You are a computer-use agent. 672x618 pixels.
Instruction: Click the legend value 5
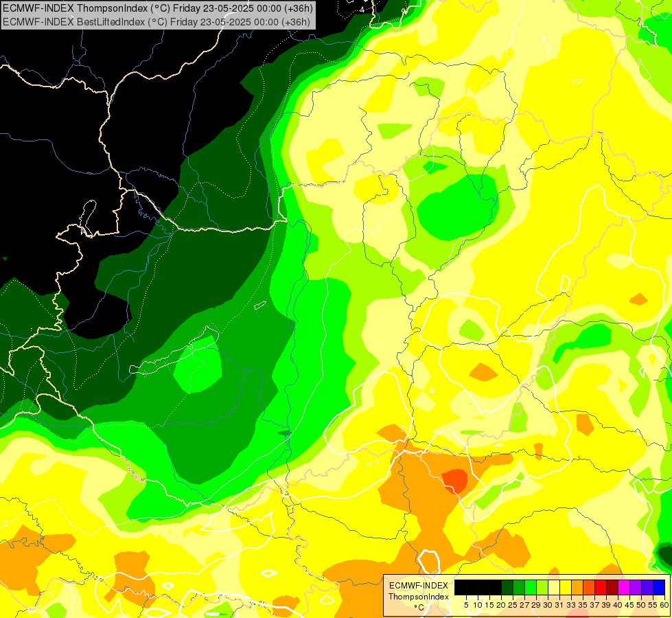point(466,605)
